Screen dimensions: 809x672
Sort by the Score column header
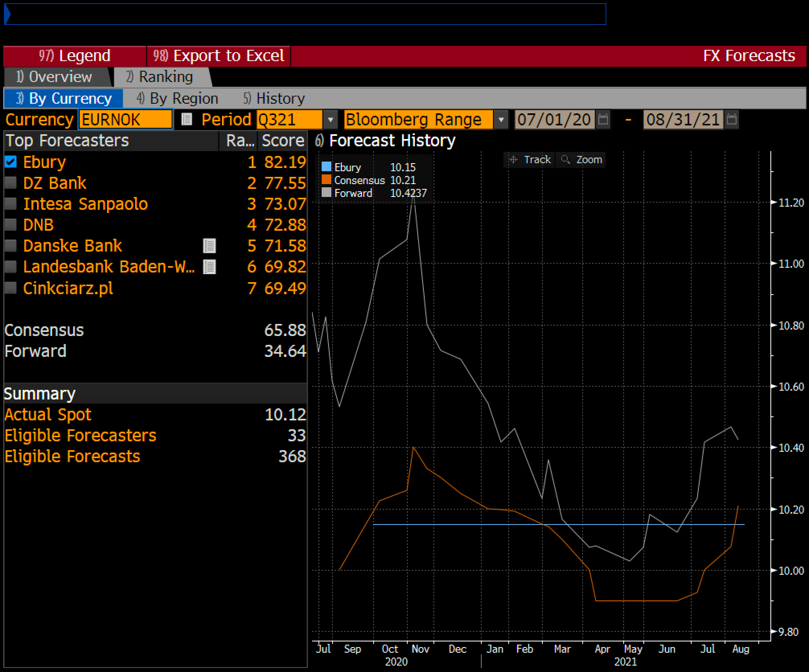pyautogui.click(x=283, y=141)
